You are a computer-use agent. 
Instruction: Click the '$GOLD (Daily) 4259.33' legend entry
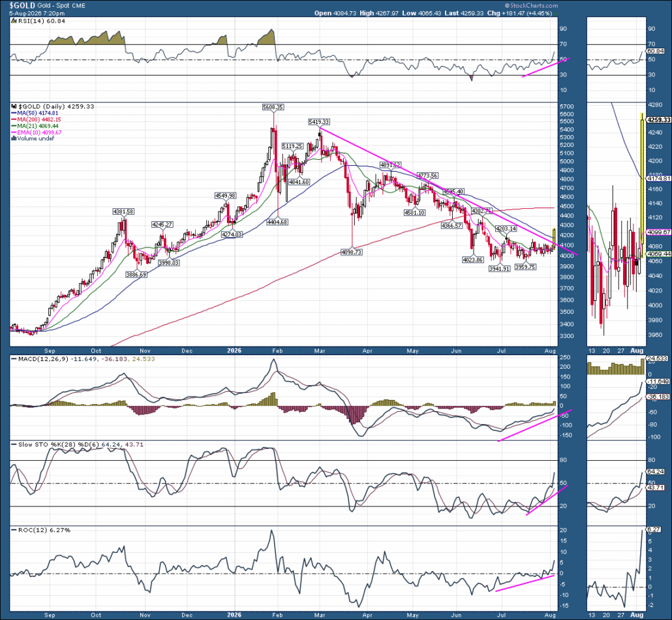coord(53,106)
